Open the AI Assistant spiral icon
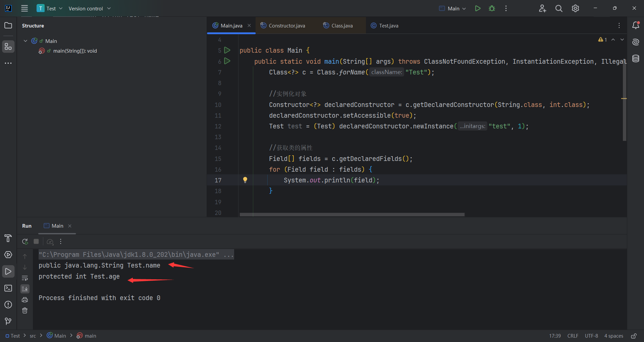The height and width of the screenshot is (342, 644). pos(636,42)
